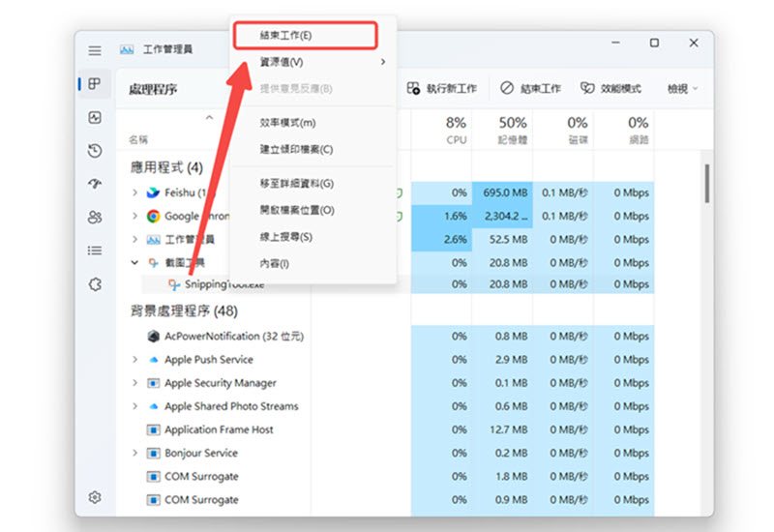
Task: Click the Application Frame Host icon
Action: tap(153, 429)
